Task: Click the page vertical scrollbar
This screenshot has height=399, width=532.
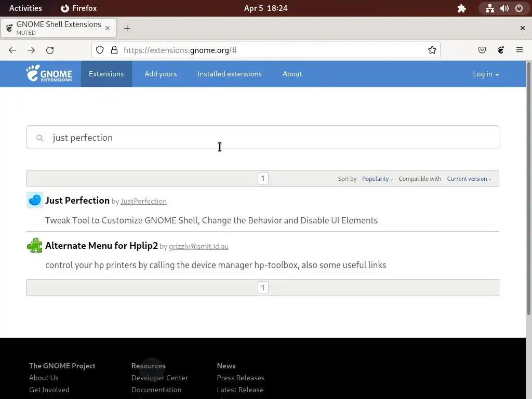Action: click(528, 189)
